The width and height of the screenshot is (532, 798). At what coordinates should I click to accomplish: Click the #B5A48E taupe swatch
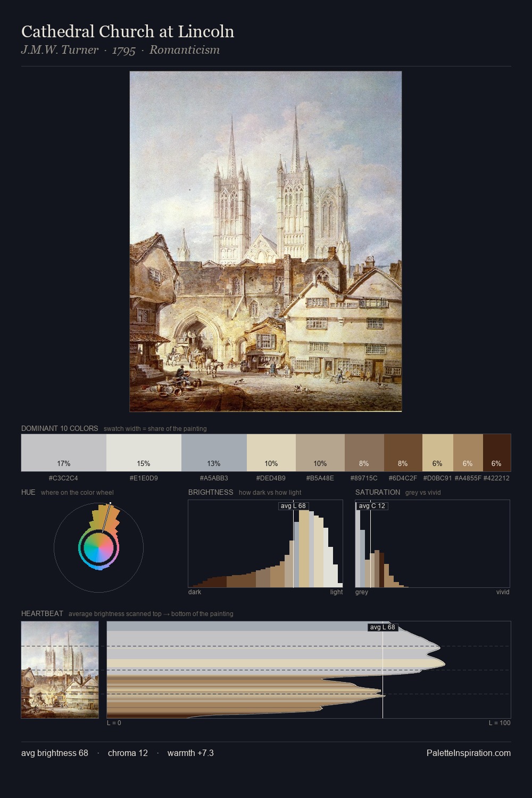click(320, 453)
